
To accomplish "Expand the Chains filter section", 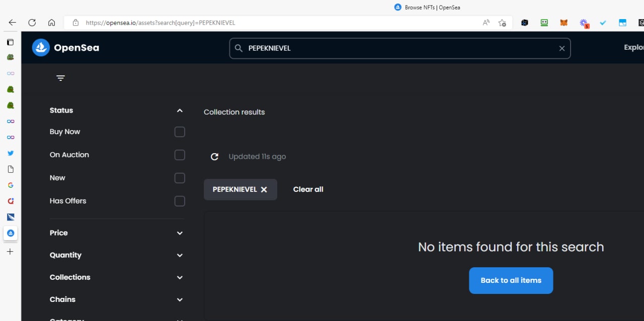I will pyautogui.click(x=180, y=299).
